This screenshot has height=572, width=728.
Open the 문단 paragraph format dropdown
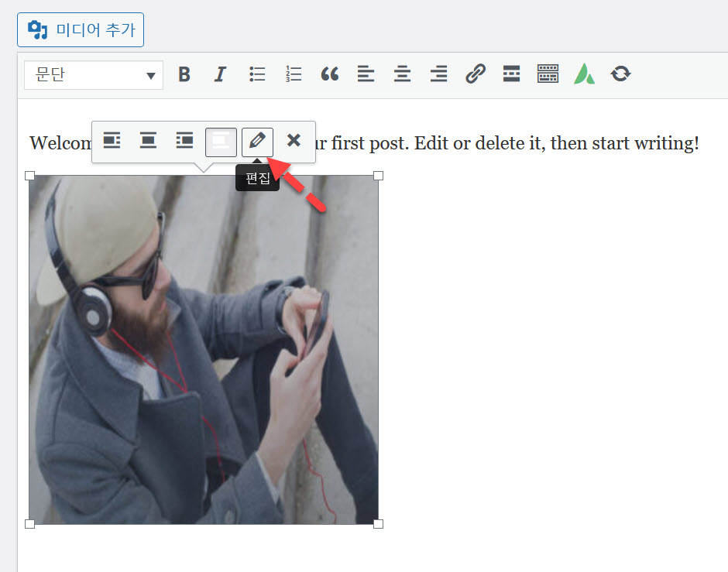pos(94,74)
